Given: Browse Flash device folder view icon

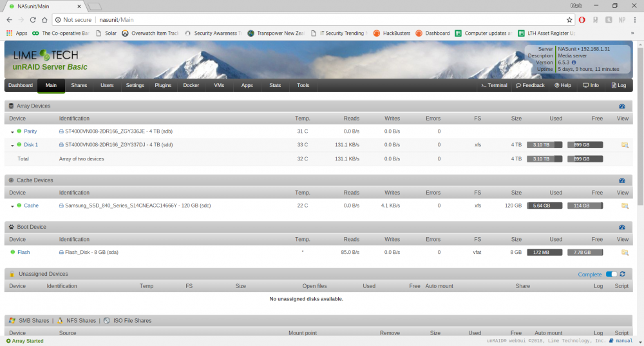Looking at the screenshot, I should (x=625, y=253).
